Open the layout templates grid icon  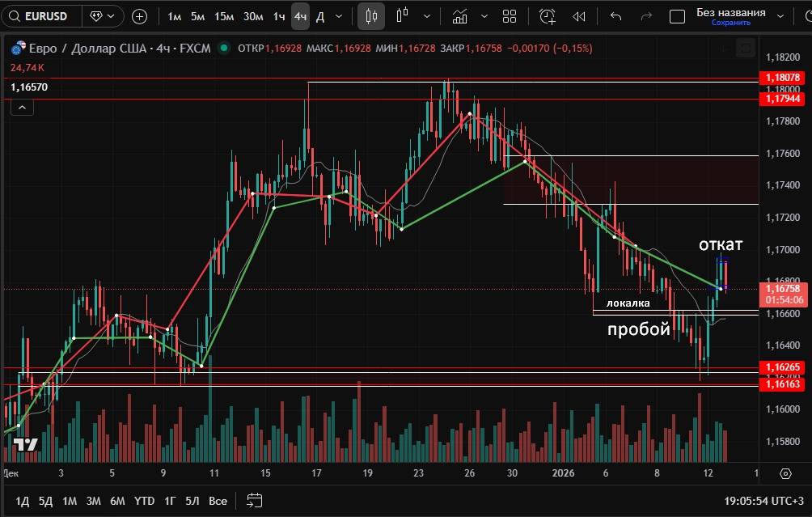[x=510, y=16]
